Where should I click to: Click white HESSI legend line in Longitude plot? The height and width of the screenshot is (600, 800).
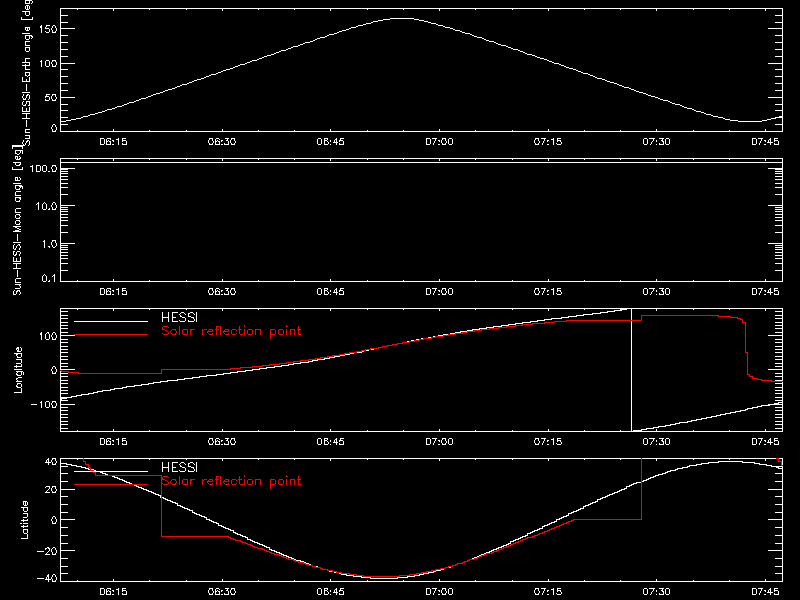[x=111, y=321]
